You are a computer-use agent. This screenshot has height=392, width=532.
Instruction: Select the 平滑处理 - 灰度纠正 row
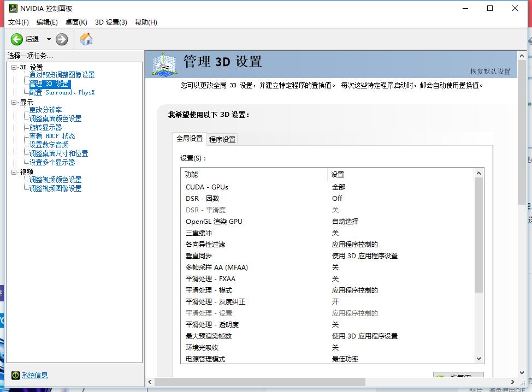pyautogui.click(x=327, y=302)
